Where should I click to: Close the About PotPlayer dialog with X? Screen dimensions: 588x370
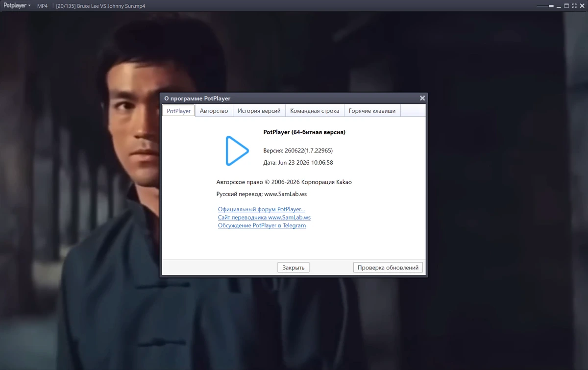pyautogui.click(x=422, y=98)
